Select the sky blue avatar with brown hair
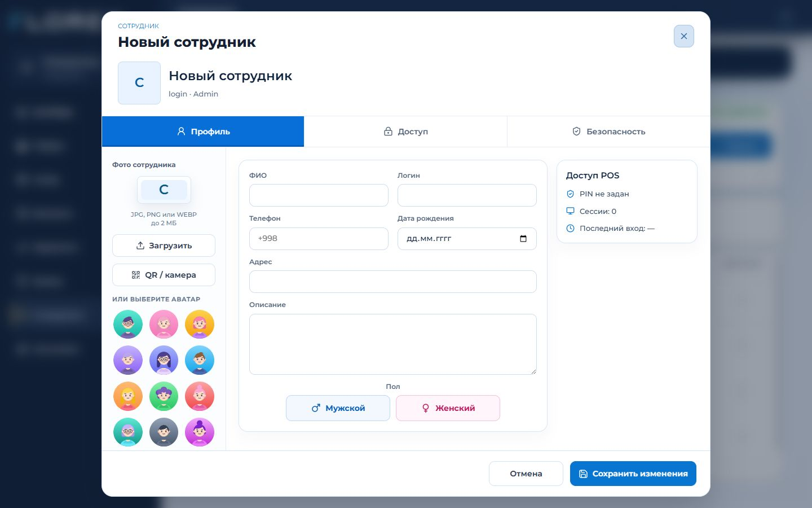812x508 pixels. click(x=200, y=360)
